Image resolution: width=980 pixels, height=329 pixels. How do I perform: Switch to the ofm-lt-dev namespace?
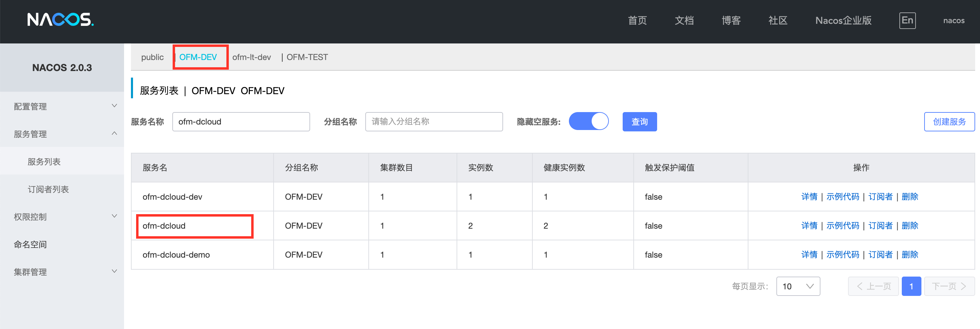[x=252, y=57]
